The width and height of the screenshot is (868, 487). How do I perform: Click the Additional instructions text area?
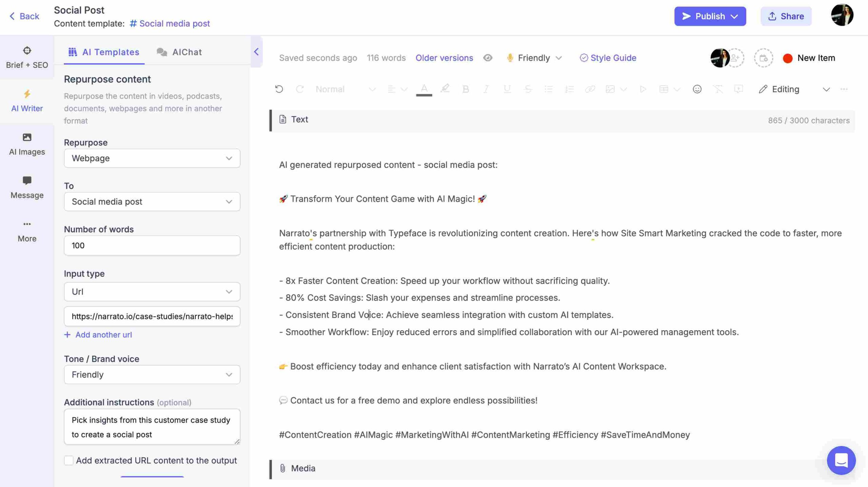click(152, 427)
